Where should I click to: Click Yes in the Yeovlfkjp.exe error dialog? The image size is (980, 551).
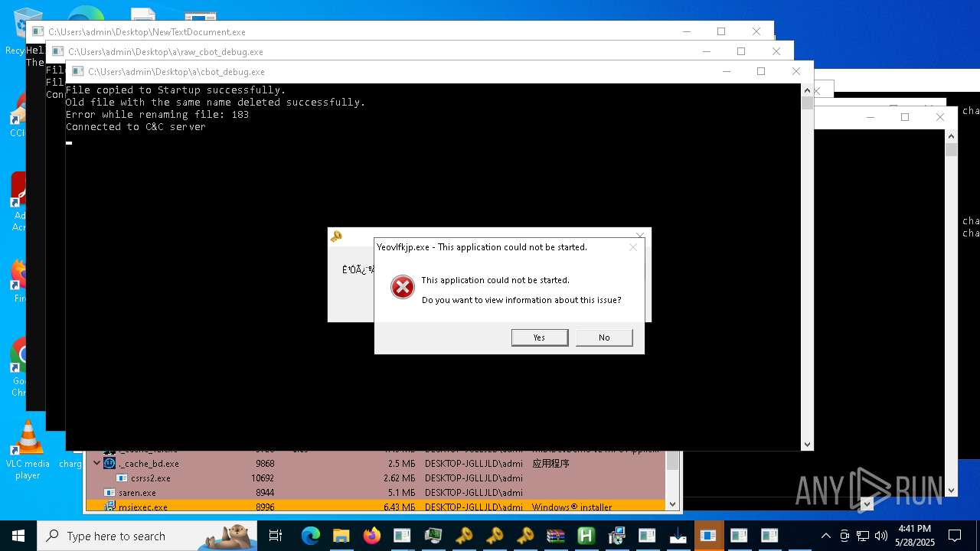click(540, 337)
